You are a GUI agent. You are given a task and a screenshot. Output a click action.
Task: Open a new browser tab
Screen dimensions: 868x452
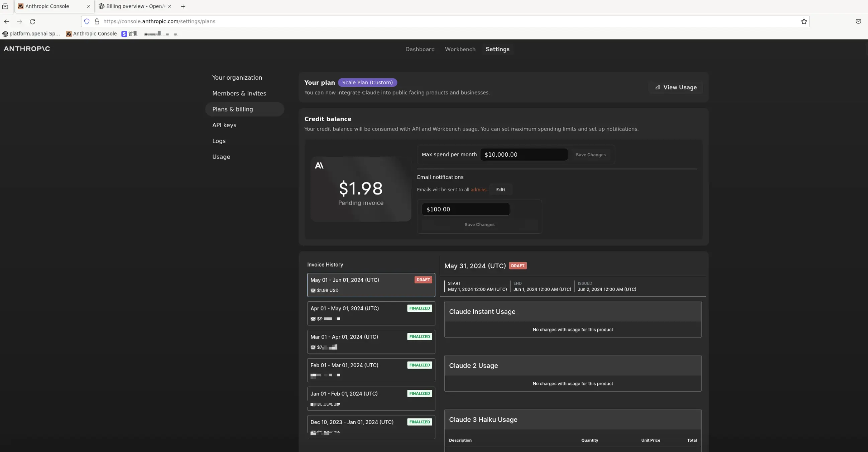point(183,6)
